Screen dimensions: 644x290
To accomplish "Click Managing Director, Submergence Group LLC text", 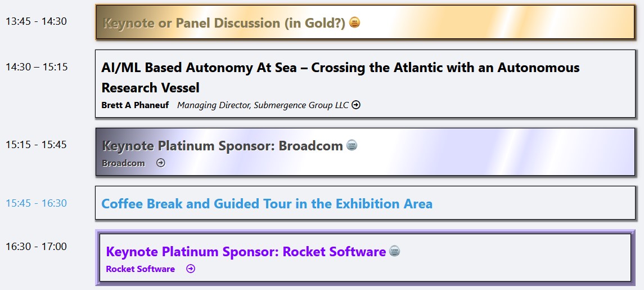I will [x=263, y=105].
